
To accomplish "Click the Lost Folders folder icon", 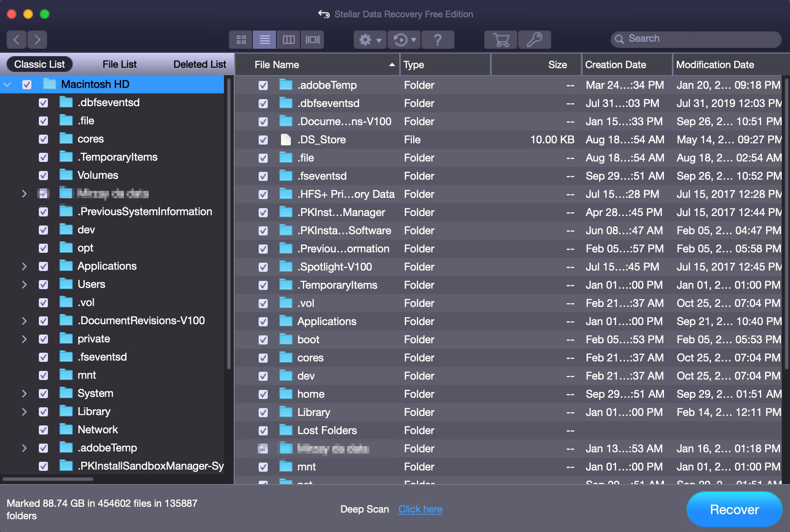I will 286,430.
